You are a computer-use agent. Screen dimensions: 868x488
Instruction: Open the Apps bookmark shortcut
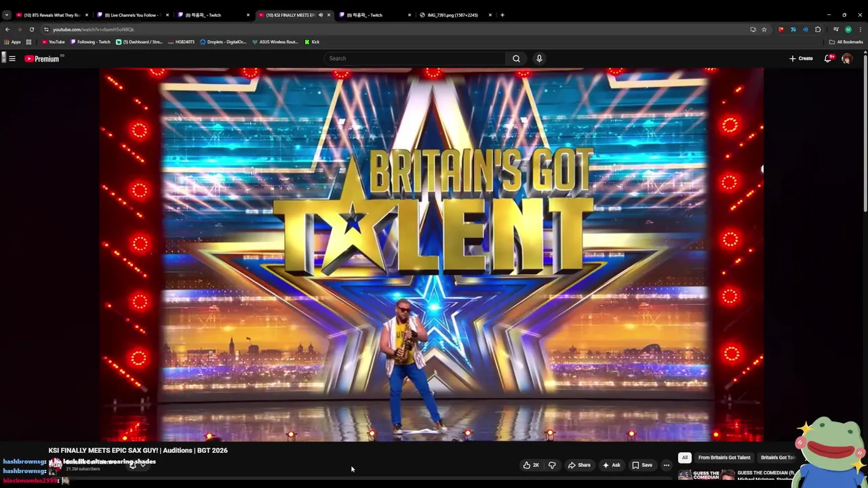point(12,42)
